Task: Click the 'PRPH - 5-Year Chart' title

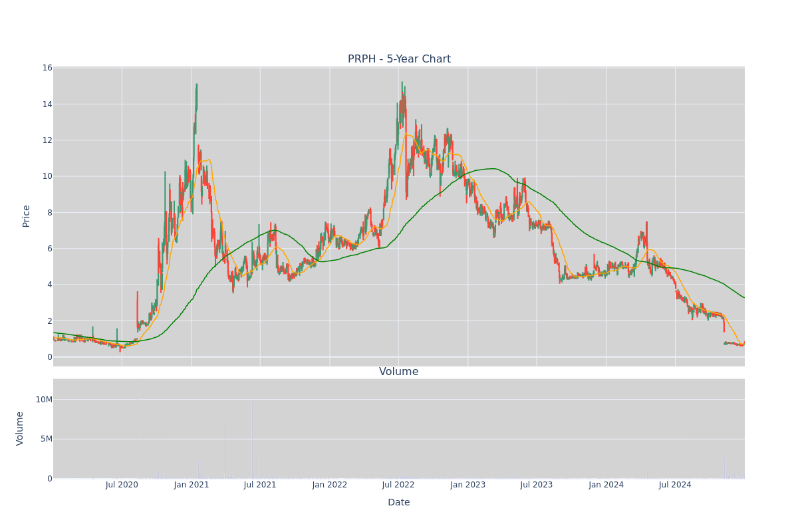Action: point(399,59)
